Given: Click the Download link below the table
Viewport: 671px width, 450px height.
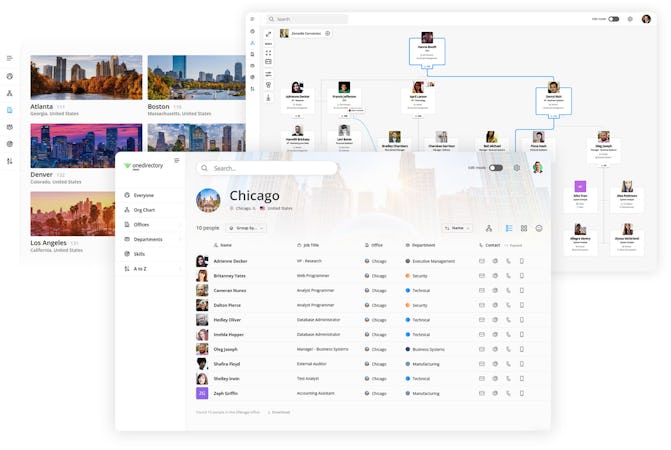Looking at the screenshot, I should click(279, 412).
